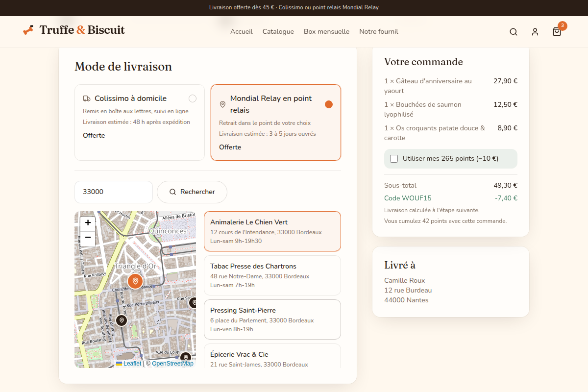Screen dimensions: 588x392
Task: Select the Colissimo à domicile radio button
Action: [x=193, y=98]
